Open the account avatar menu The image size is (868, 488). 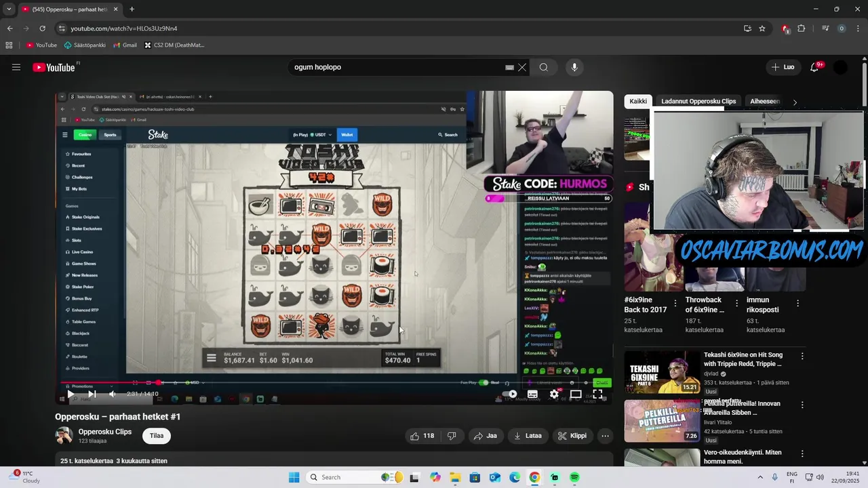[x=840, y=67]
